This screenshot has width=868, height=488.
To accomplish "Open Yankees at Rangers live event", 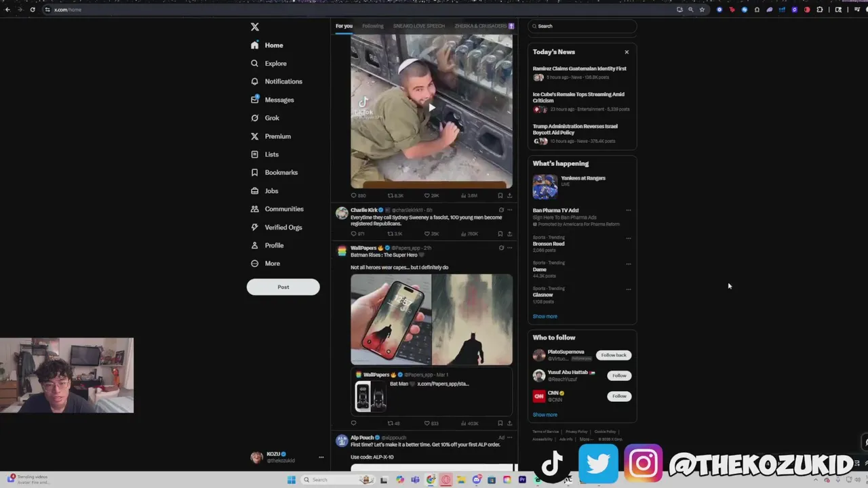I will click(x=582, y=186).
